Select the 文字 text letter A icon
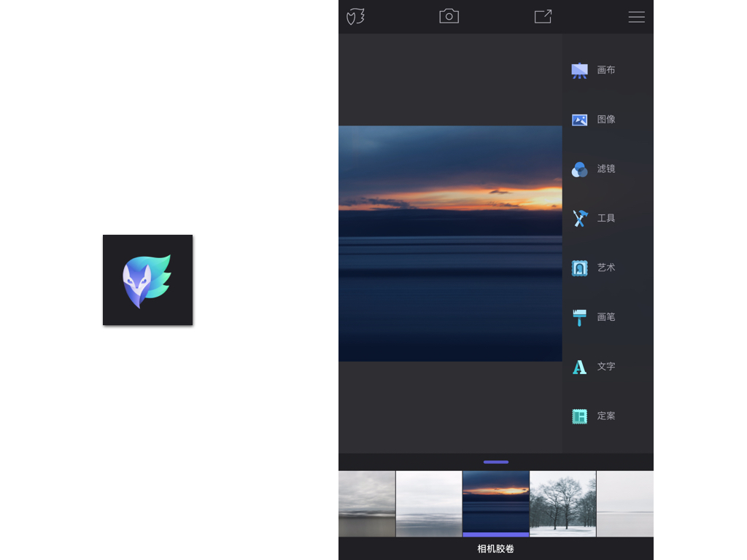This screenshot has height=560, width=747. 579,367
